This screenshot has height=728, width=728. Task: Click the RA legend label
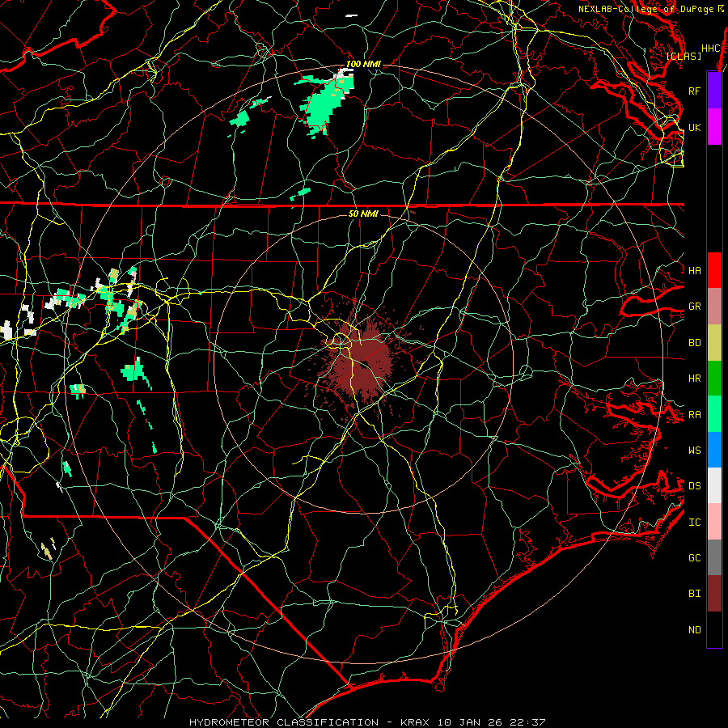pyautogui.click(x=694, y=414)
